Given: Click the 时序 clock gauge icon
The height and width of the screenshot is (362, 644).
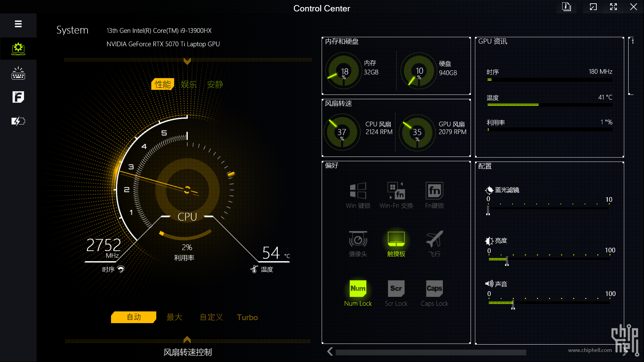Looking at the screenshot, I should [x=121, y=269].
